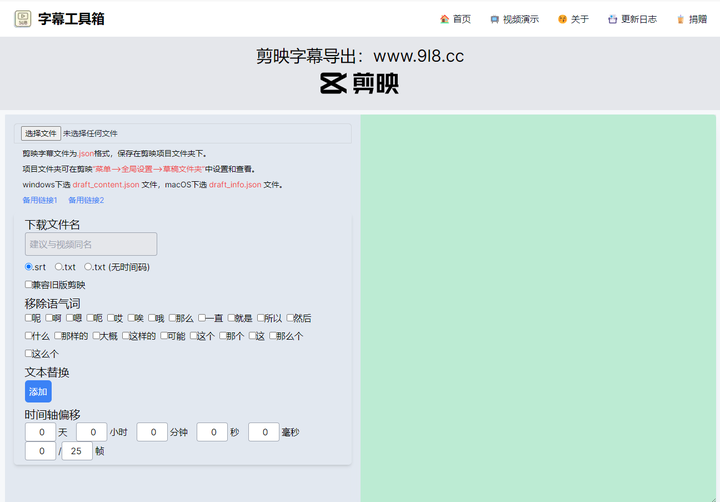Image resolution: width=720 pixels, height=502 pixels.
Task: Check the 呃 filler word checkbox
Action: click(x=90, y=317)
